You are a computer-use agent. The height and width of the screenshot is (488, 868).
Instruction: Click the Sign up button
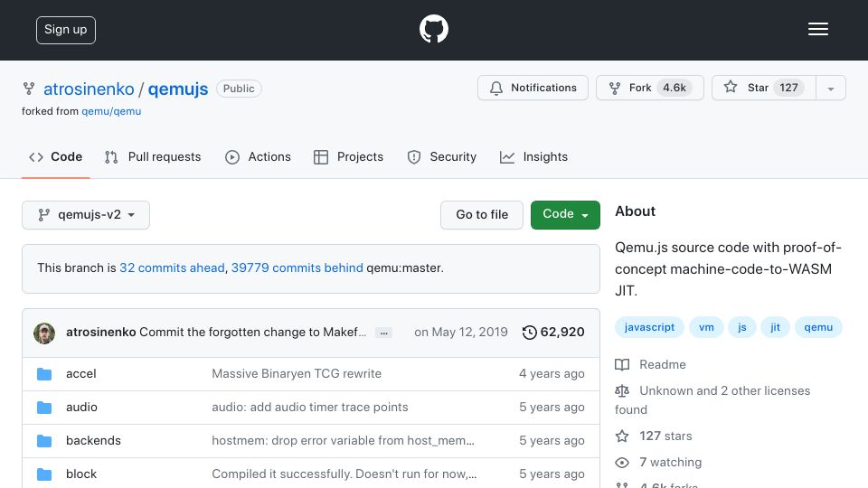point(66,30)
